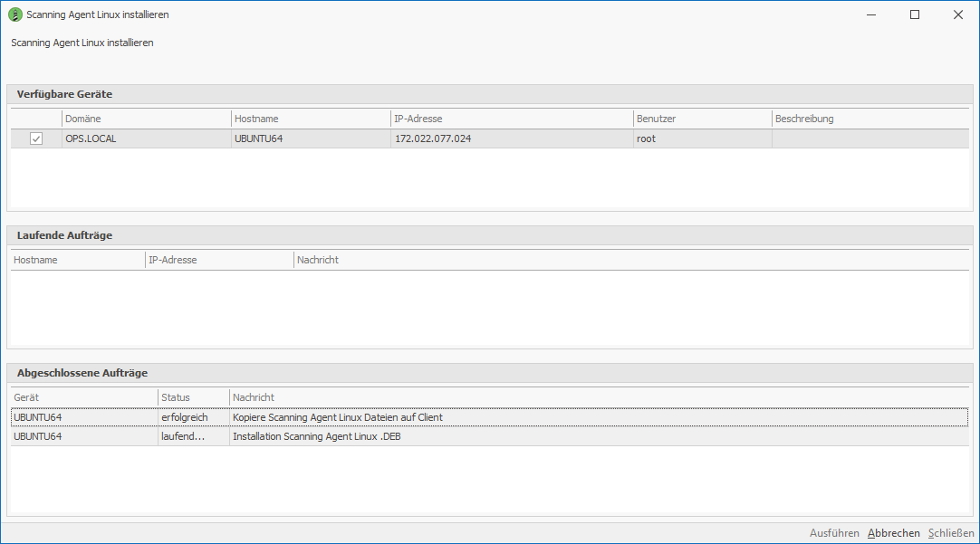Sort completed jobs by Status column
980x544 pixels.
[193, 397]
